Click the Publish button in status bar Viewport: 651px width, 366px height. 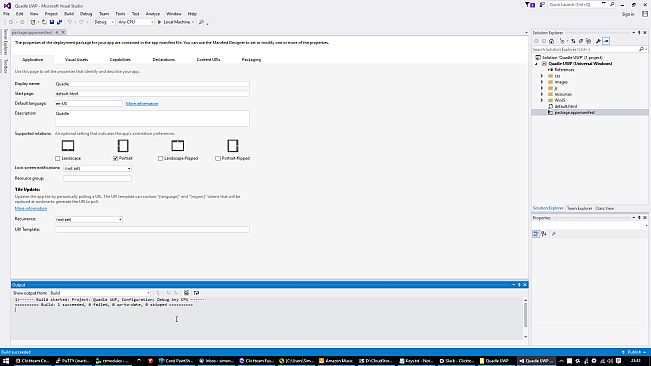(x=633, y=352)
